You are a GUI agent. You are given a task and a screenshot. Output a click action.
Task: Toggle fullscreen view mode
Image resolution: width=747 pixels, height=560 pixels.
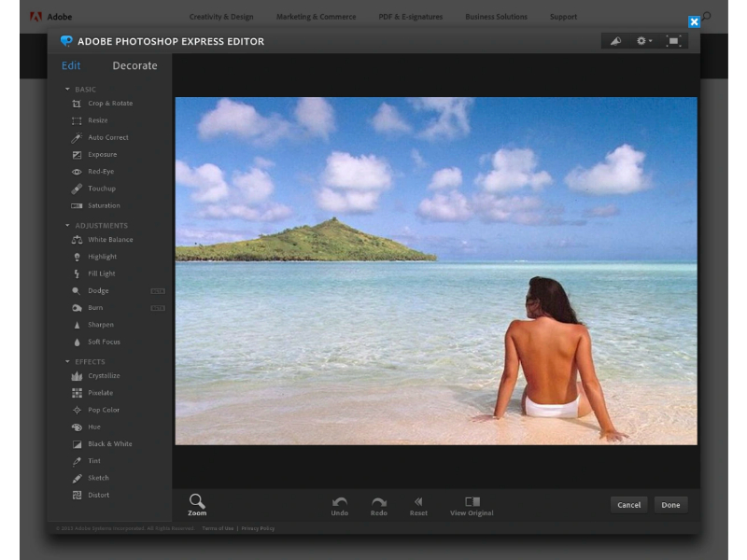675,41
